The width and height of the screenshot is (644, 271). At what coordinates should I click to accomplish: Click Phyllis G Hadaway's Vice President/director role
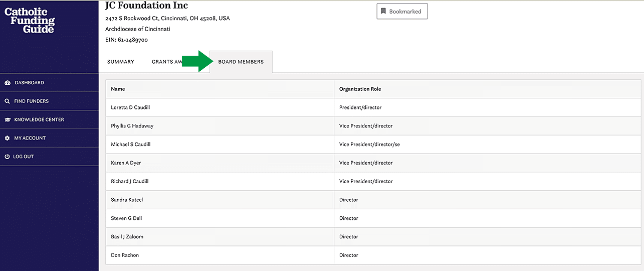pos(487,126)
